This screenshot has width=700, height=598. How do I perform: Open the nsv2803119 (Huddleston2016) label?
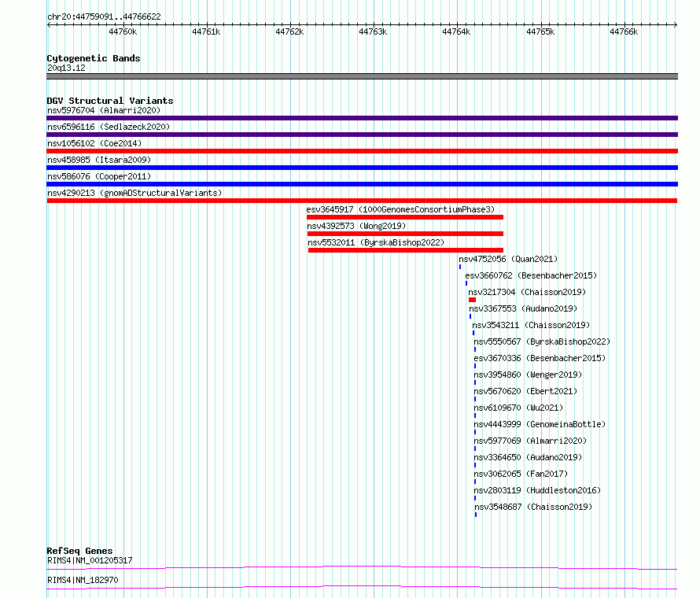537,490
